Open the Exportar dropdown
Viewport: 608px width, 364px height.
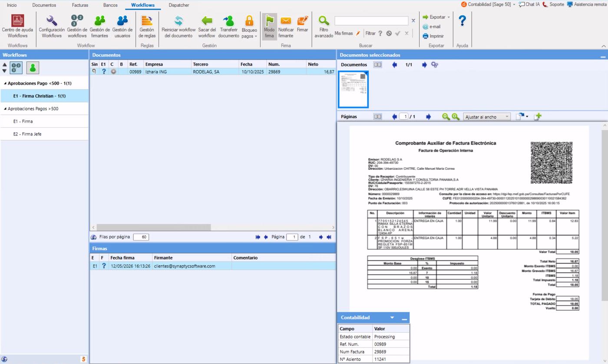click(436, 17)
